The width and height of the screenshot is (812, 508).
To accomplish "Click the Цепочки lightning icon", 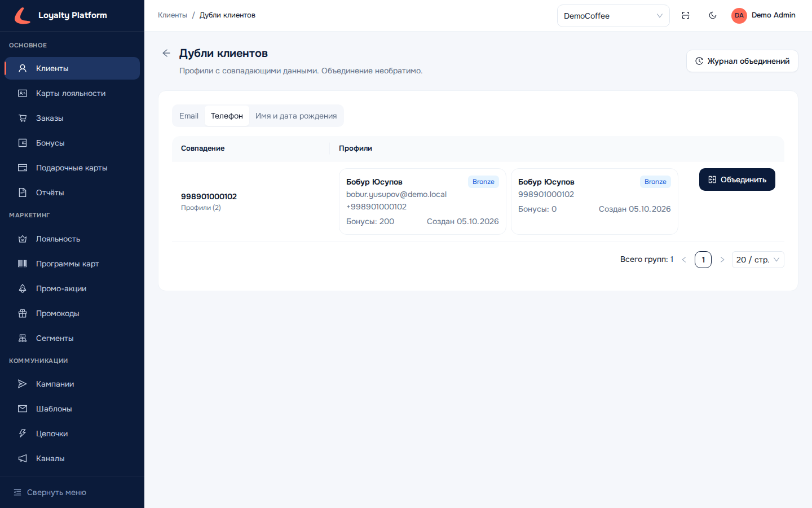I will [23, 433].
